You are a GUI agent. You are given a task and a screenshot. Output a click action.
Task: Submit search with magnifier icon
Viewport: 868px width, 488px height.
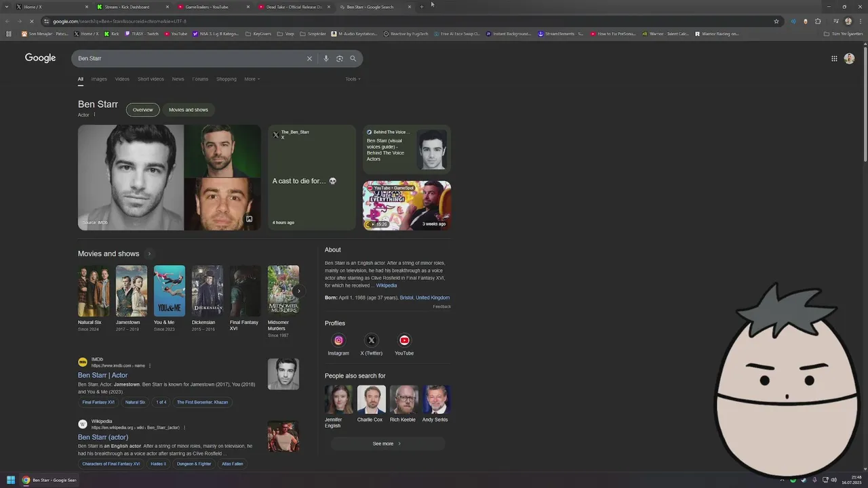pos(353,58)
